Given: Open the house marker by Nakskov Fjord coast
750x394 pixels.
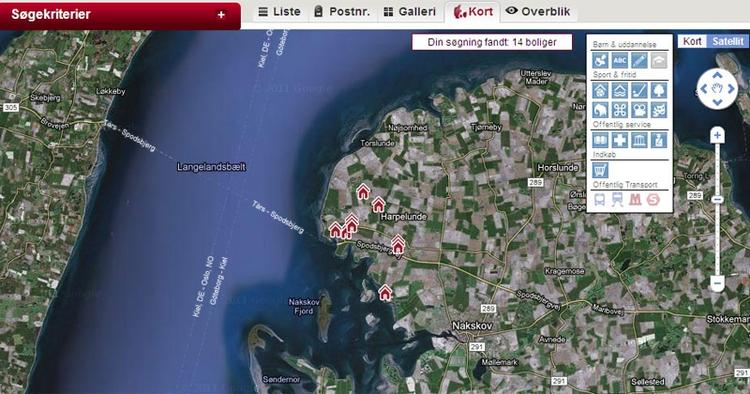Looking at the screenshot, I should 385,292.
